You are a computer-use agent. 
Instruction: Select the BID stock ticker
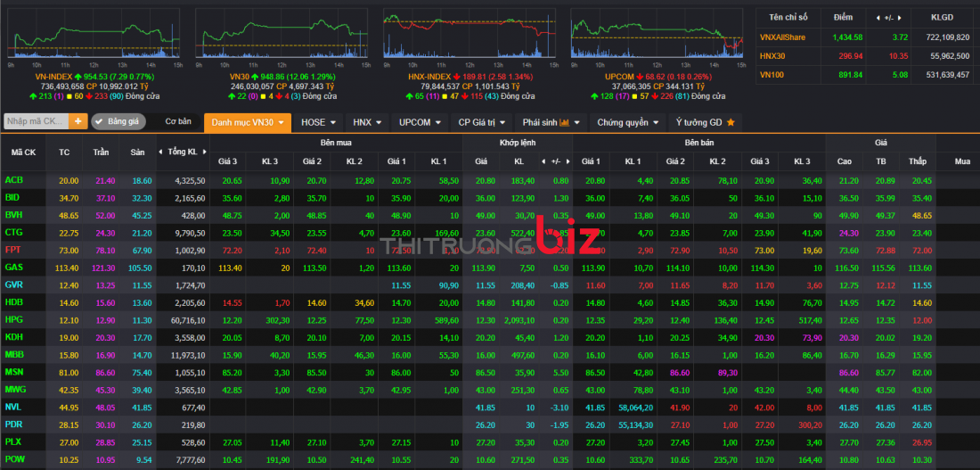[x=12, y=197]
